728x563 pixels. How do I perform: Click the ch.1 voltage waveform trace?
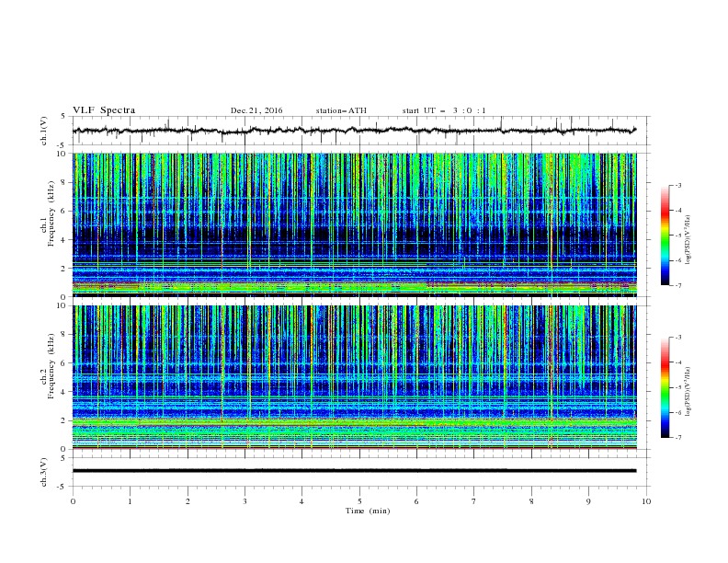[x=355, y=131]
